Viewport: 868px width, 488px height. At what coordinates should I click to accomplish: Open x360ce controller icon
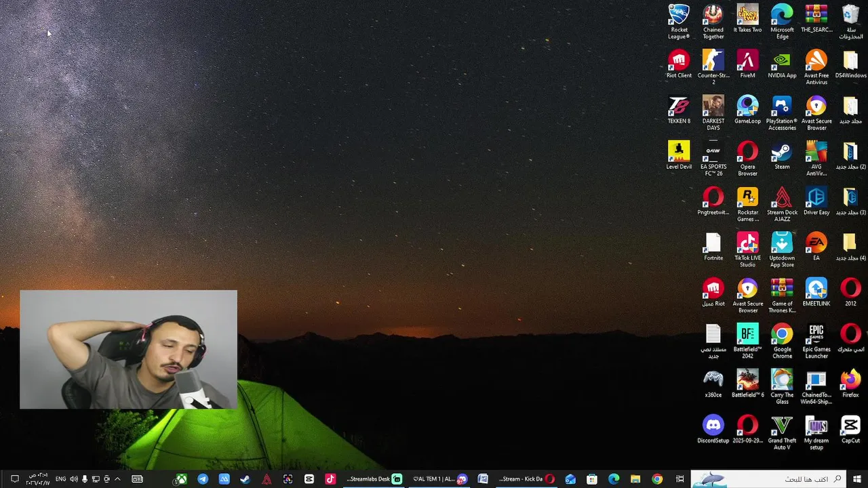pos(713,384)
